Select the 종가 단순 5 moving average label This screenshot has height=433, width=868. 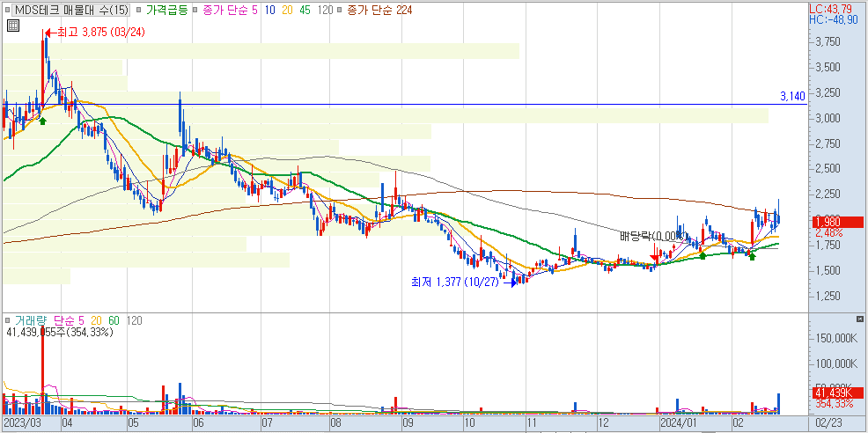click(232, 10)
